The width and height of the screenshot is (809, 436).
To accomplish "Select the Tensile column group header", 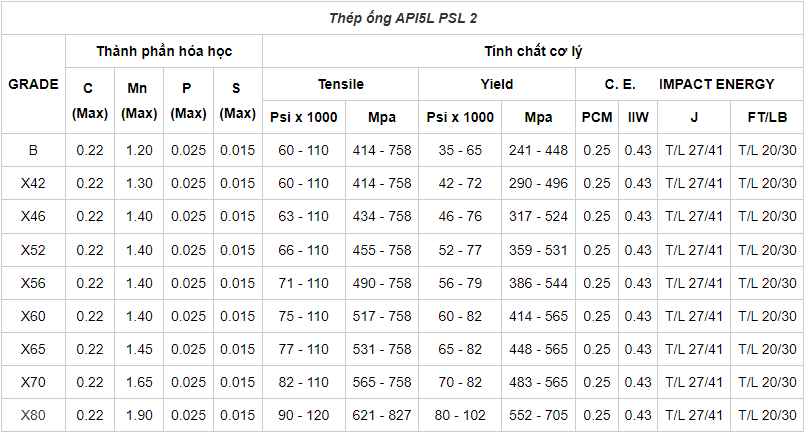I will 340,84.
